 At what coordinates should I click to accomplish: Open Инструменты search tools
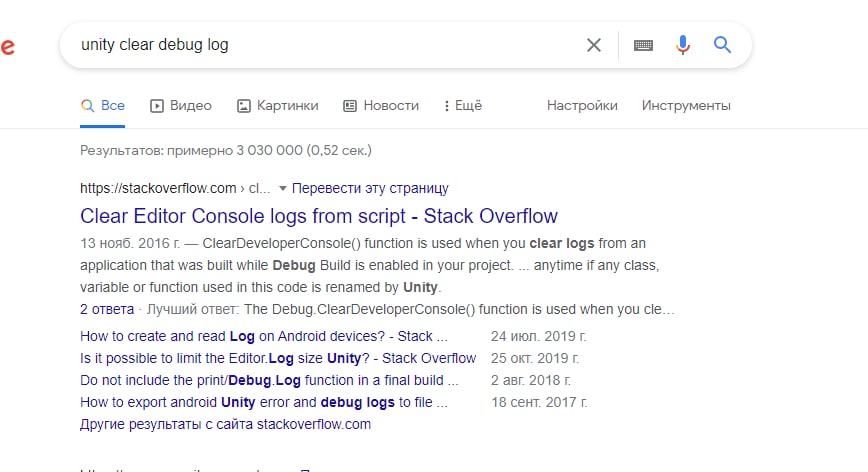point(686,106)
